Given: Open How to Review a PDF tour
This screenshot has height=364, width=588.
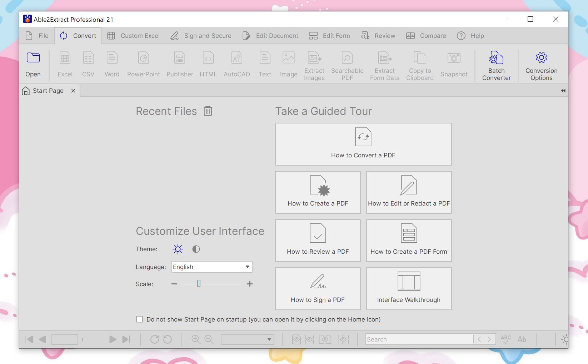Looking at the screenshot, I should coord(318,241).
